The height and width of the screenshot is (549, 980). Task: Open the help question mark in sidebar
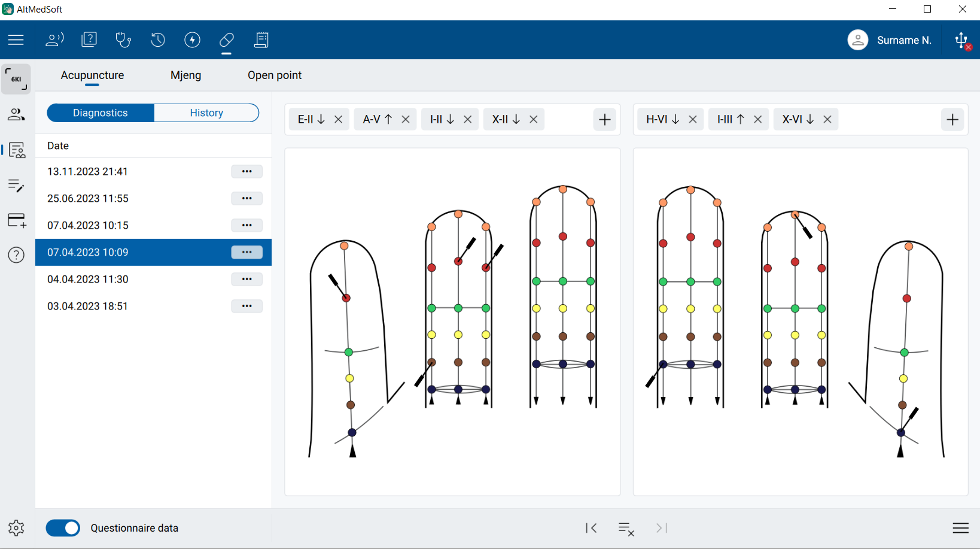16,255
